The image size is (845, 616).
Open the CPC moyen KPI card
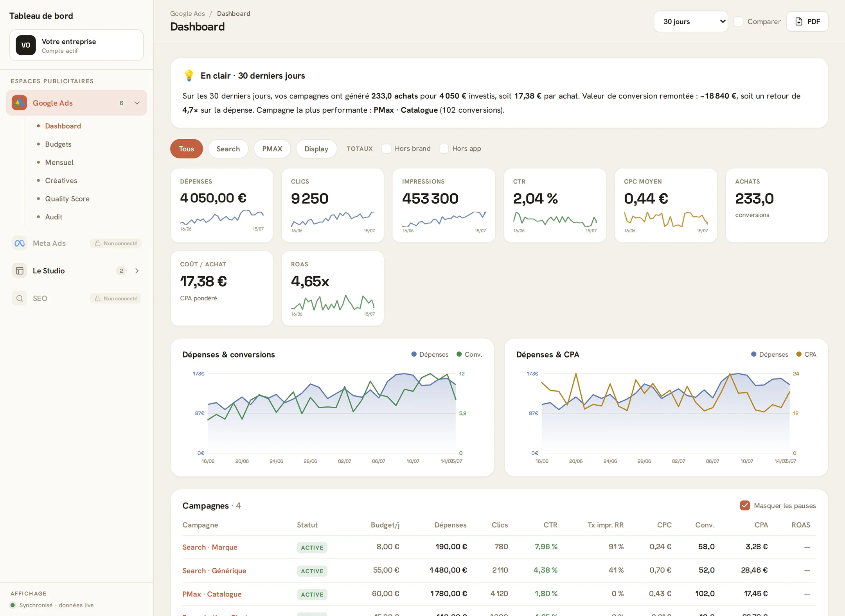coord(666,205)
